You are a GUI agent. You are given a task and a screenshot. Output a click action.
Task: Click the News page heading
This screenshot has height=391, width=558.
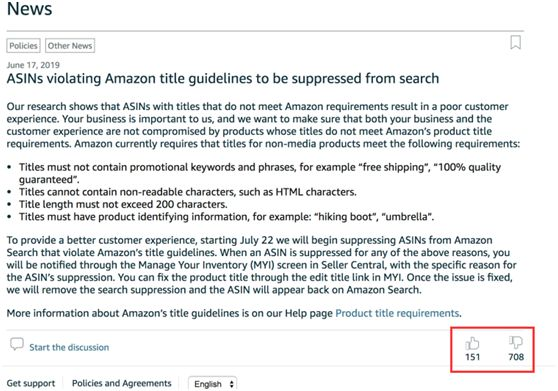click(x=30, y=9)
